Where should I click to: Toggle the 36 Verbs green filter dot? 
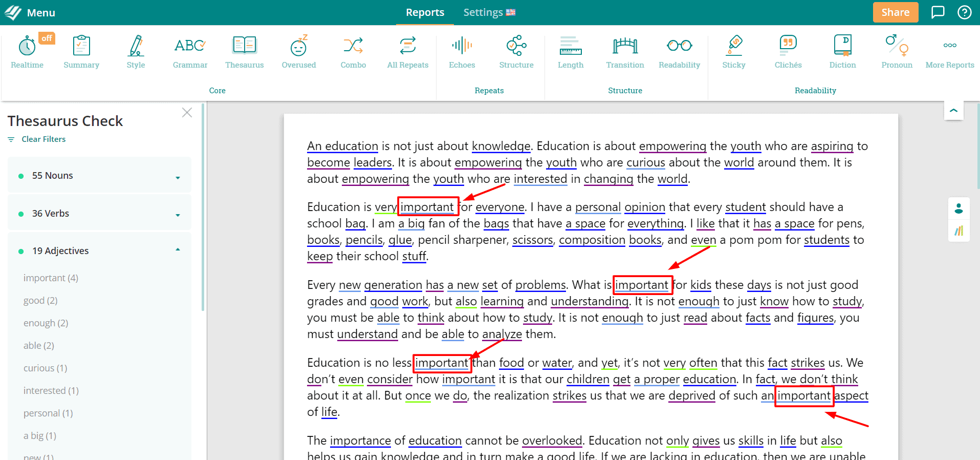pyautogui.click(x=21, y=214)
